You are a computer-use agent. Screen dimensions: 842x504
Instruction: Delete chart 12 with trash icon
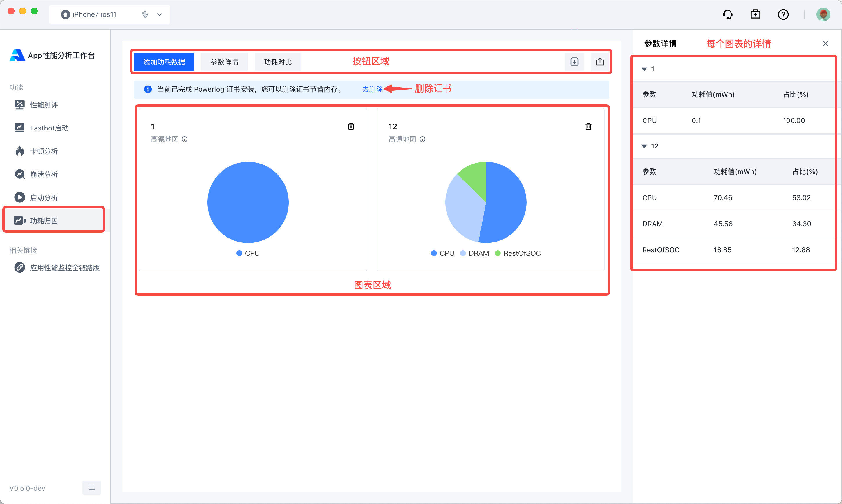click(x=588, y=126)
